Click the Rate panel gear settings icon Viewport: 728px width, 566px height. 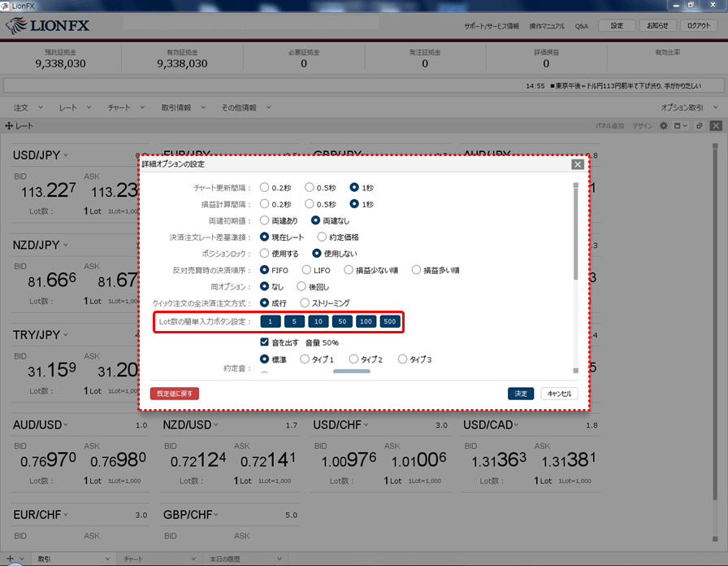point(664,126)
